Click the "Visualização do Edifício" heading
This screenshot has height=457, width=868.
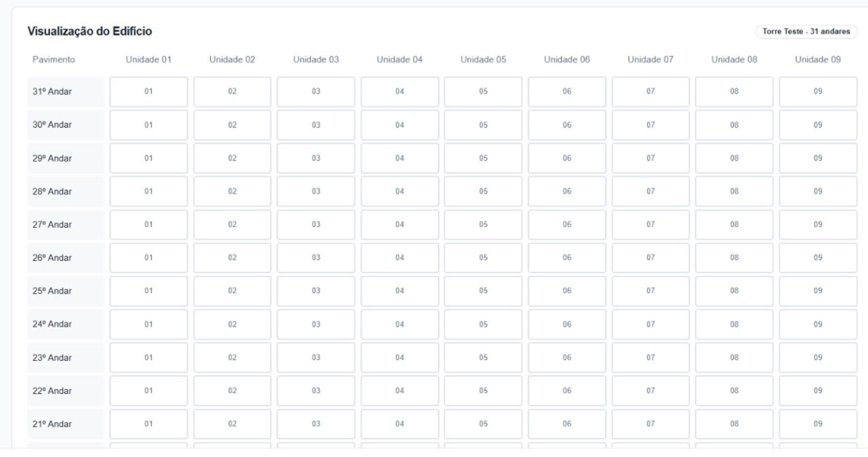(x=90, y=31)
